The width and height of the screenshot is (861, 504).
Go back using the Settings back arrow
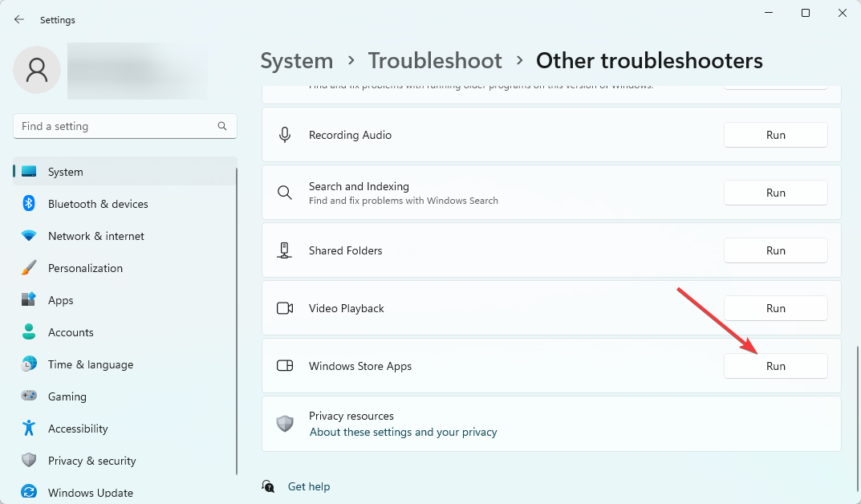tap(19, 20)
